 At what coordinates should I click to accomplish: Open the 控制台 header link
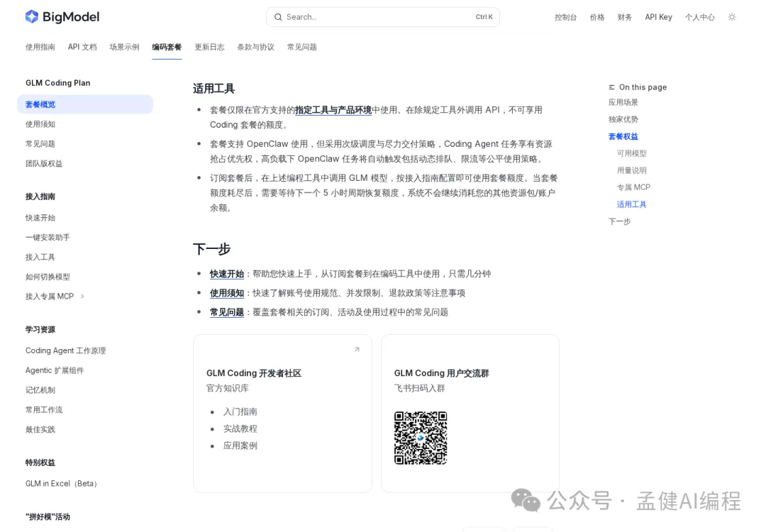tap(565, 17)
